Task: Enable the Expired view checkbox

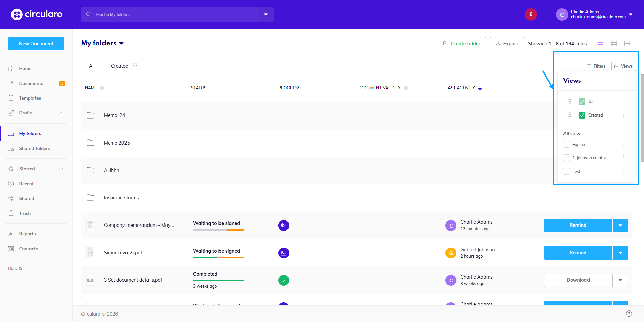Action: 567,144
